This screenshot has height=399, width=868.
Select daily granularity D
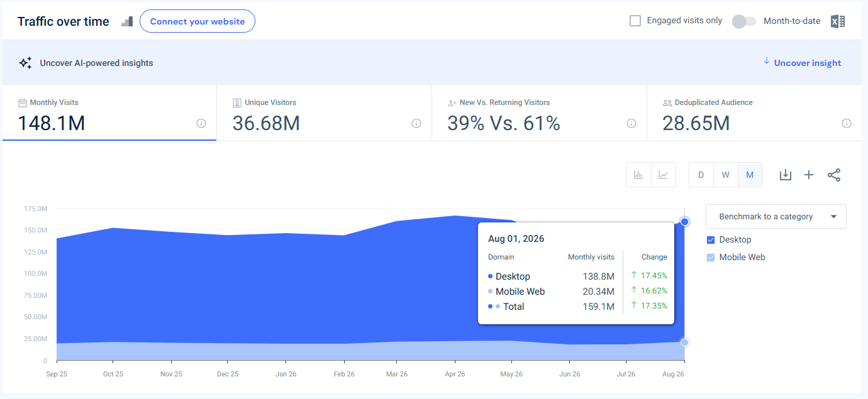click(x=701, y=175)
